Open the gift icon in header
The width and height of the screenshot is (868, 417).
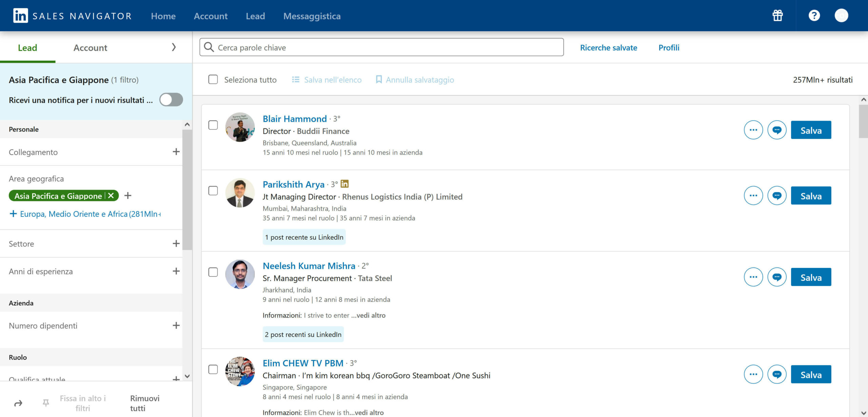777,16
